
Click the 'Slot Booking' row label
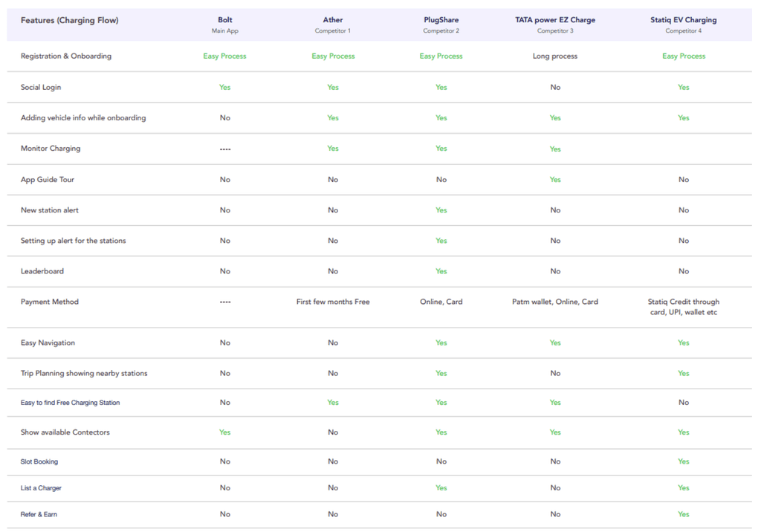pyautogui.click(x=39, y=461)
